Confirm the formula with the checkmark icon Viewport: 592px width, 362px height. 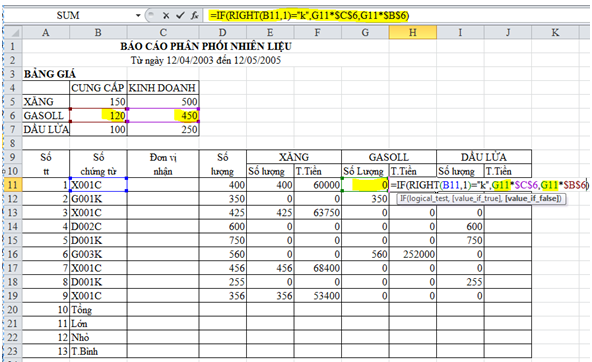coord(180,15)
